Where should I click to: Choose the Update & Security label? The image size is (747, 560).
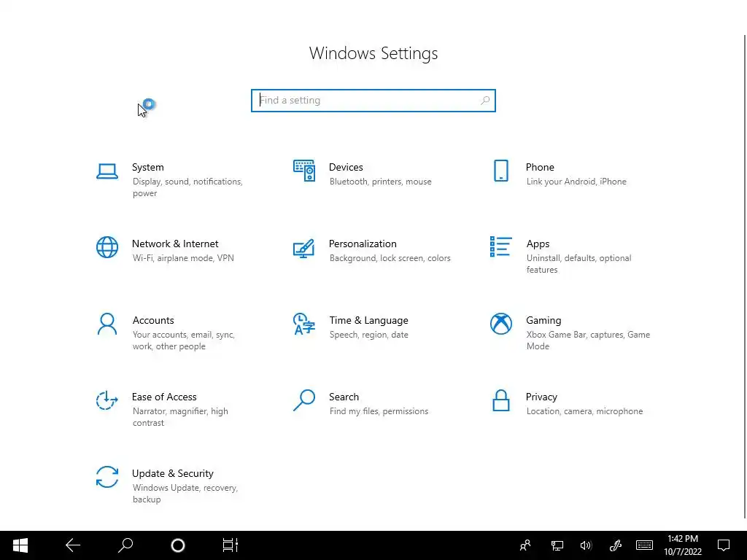point(172,473)
